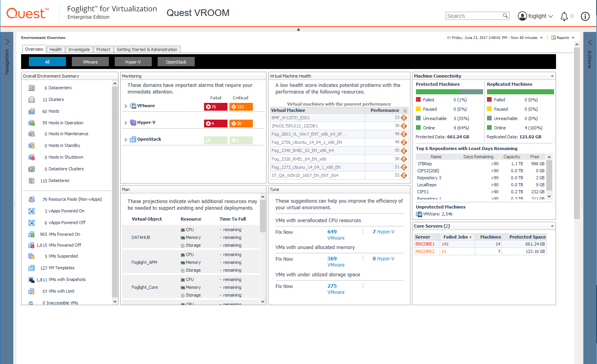Open the RRCORE1 server link

tap(425, 244)
